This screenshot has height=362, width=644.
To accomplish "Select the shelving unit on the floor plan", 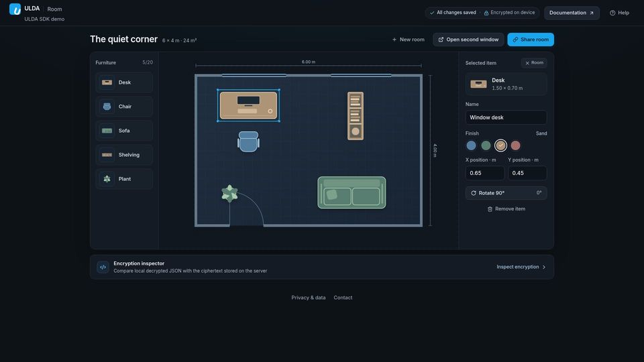I will [356, 116].
